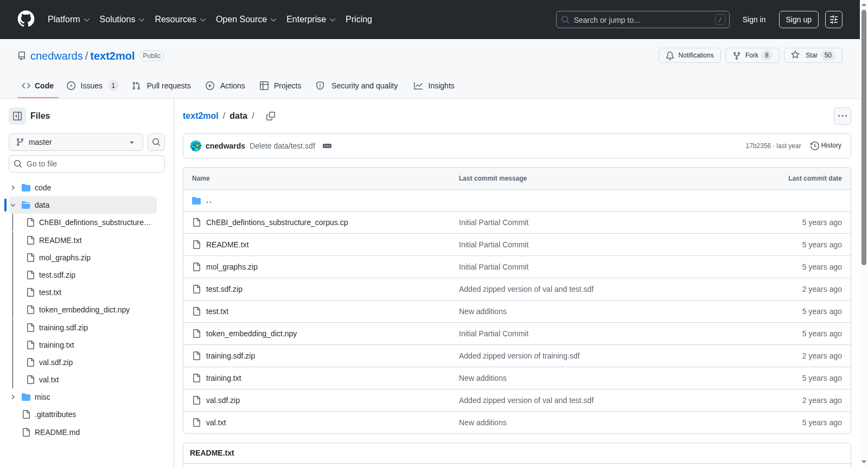
Task: Open README.txt in the file table
Action: click(x=227, y=245)
